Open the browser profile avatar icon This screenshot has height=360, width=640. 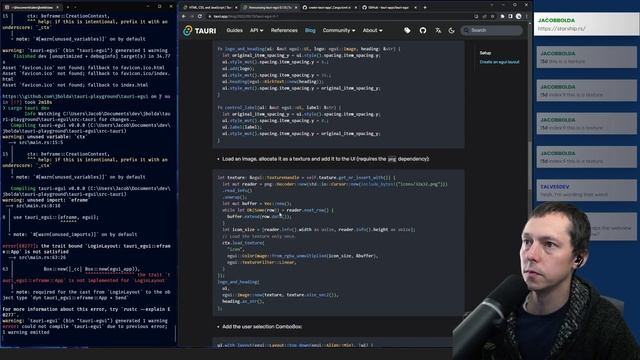[x=518, y=16]
